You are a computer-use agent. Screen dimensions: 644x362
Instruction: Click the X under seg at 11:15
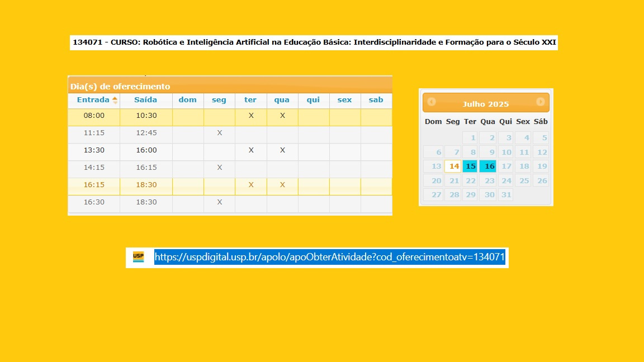(x=219, y=133)
